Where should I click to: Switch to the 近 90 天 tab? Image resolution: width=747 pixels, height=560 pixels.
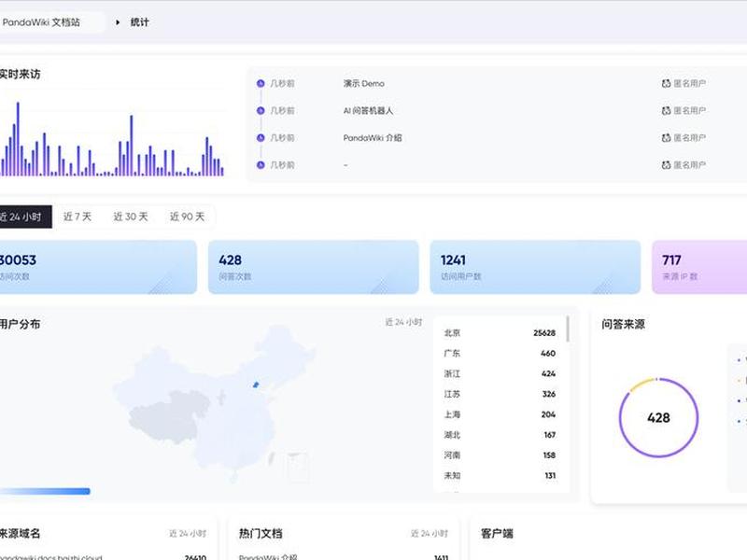[x=188, y=217]
